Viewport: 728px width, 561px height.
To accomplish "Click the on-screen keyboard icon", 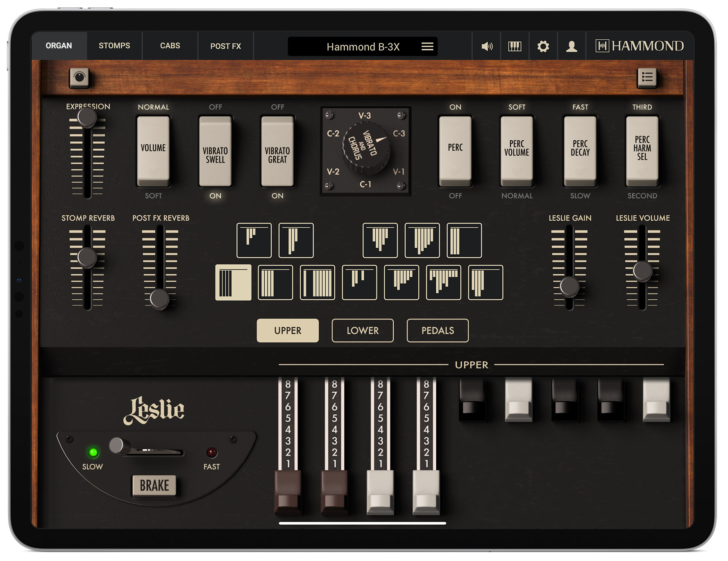I will pos(515,46).
